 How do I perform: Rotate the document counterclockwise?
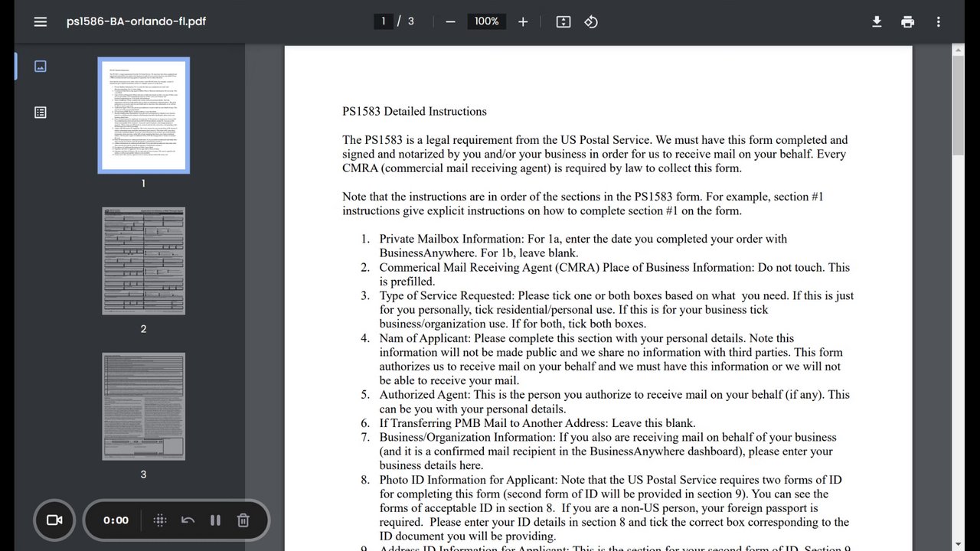(591, 21)
